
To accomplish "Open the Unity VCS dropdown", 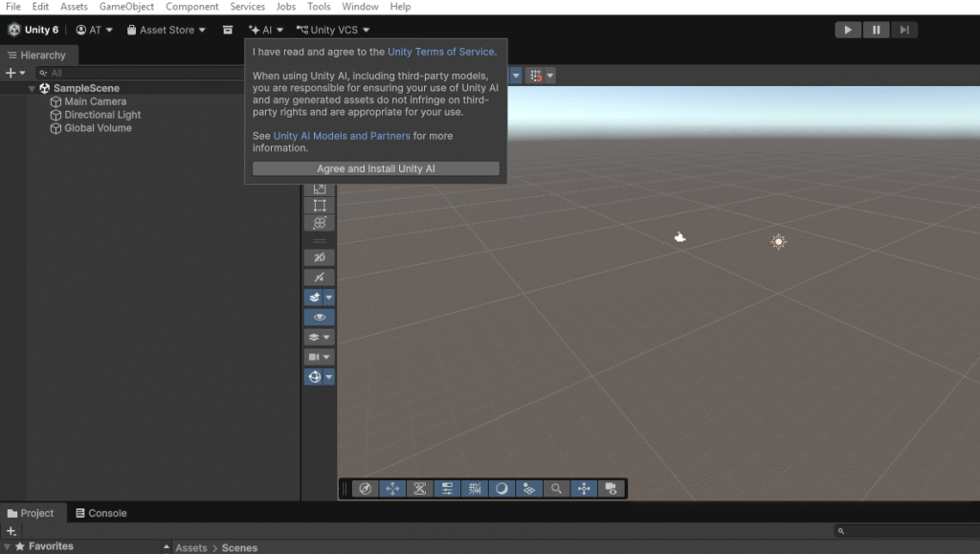I will pos(333,30).
